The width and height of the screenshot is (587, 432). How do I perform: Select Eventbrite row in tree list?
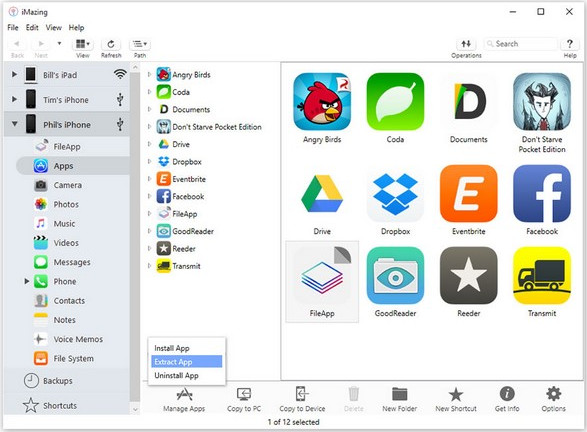point(181,179)
